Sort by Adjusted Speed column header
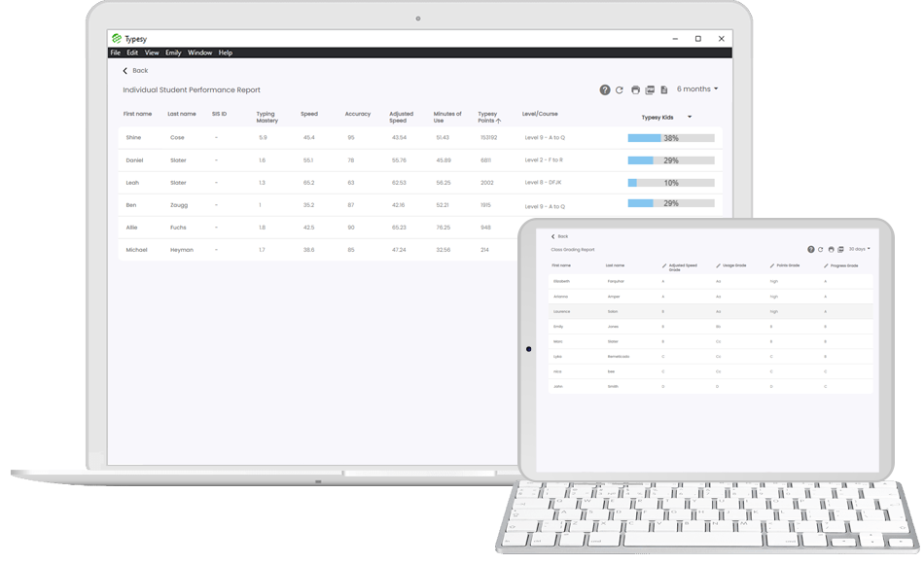Viewport: 924px width, 564px height. 402,118
